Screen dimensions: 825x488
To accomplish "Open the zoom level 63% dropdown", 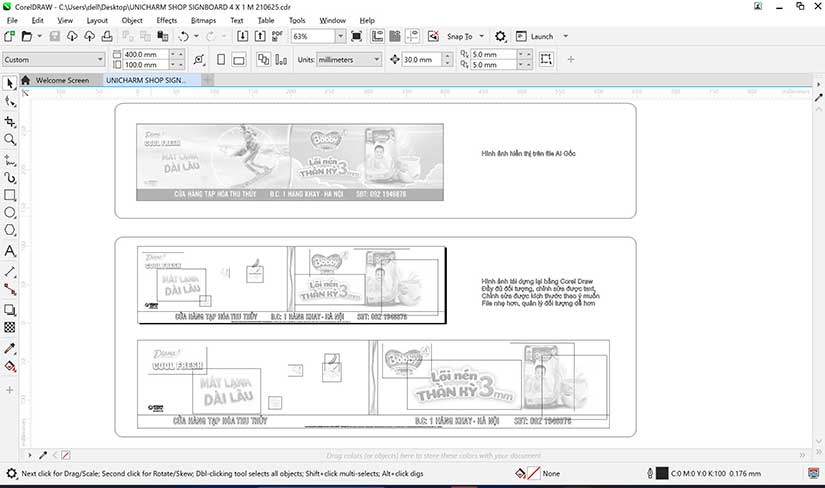I will (x=340, y=36).
